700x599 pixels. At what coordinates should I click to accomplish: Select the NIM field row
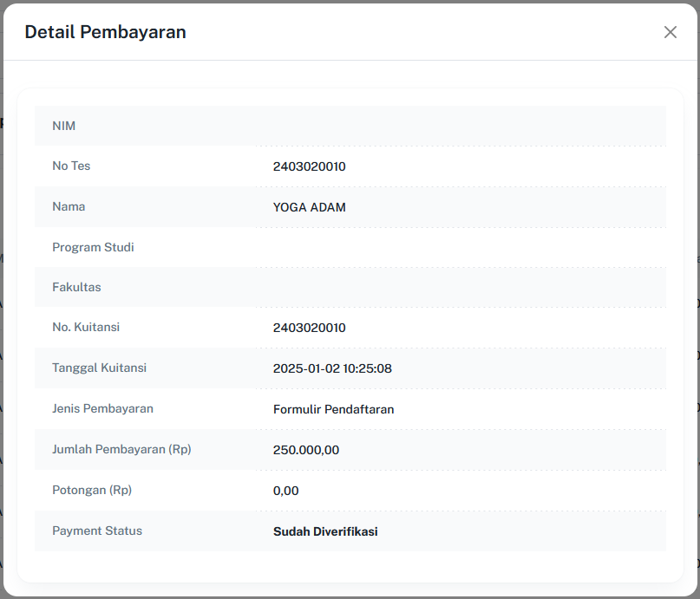[x=350, y=126]
